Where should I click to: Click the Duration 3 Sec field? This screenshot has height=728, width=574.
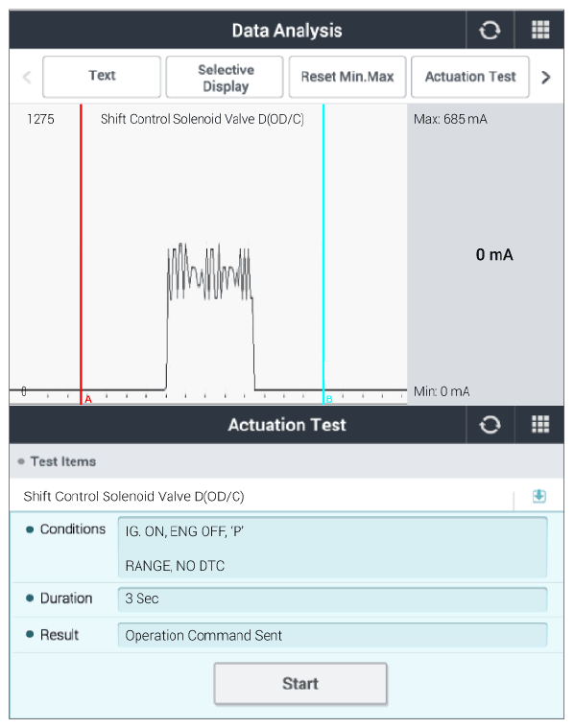332,599
